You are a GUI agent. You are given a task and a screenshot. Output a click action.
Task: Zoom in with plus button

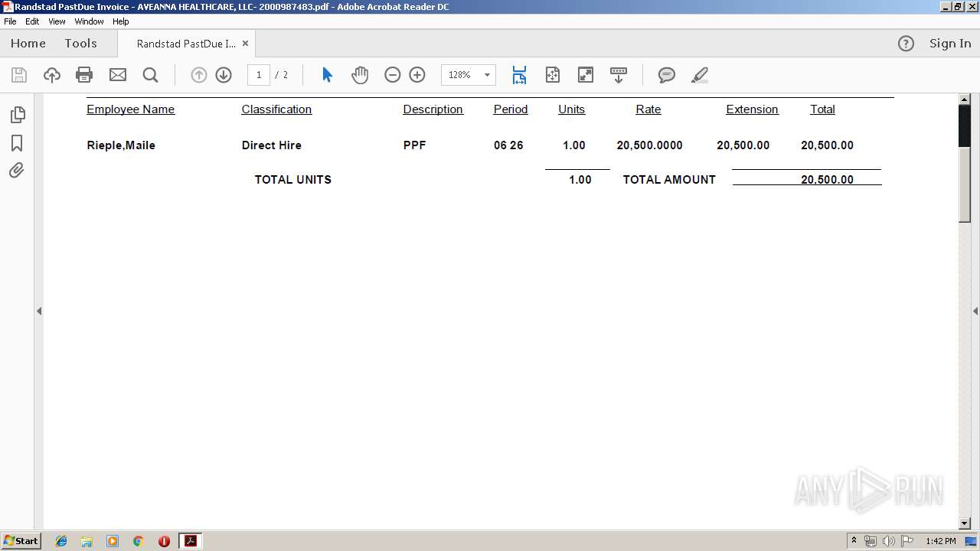click(x=417, y=75)
